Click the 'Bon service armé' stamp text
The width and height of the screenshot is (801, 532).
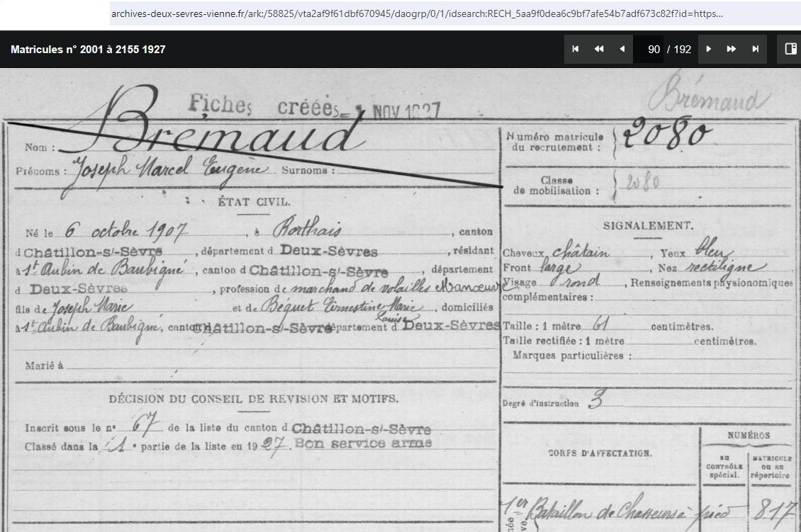click(363, 443)
